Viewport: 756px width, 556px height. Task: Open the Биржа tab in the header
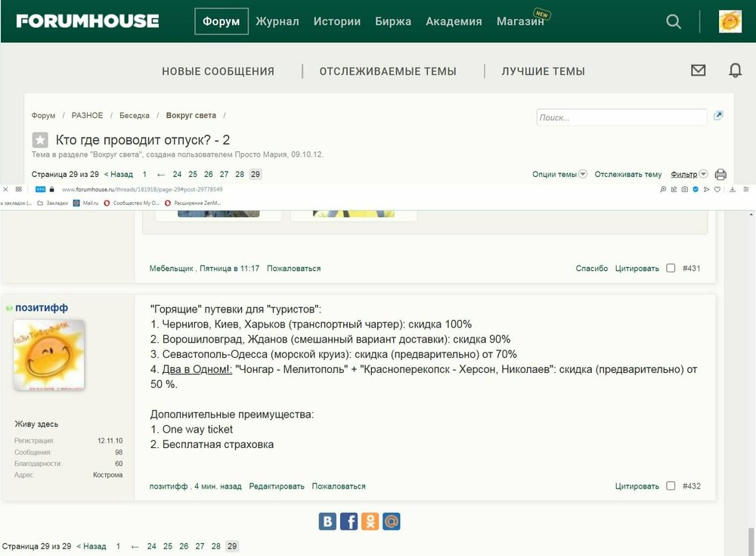point(393,21)
